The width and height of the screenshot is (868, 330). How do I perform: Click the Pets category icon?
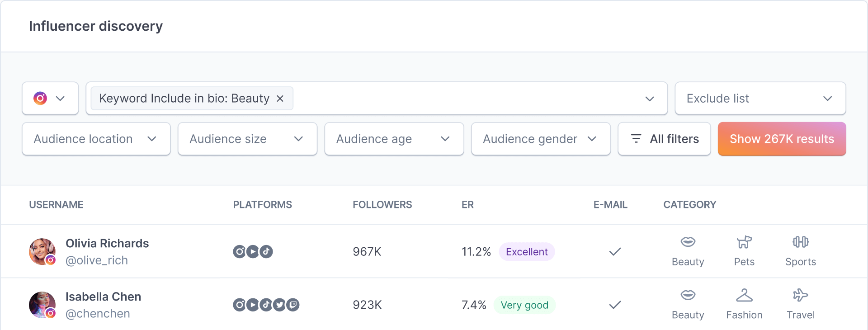pyautogui.click(x=744, y=242)
